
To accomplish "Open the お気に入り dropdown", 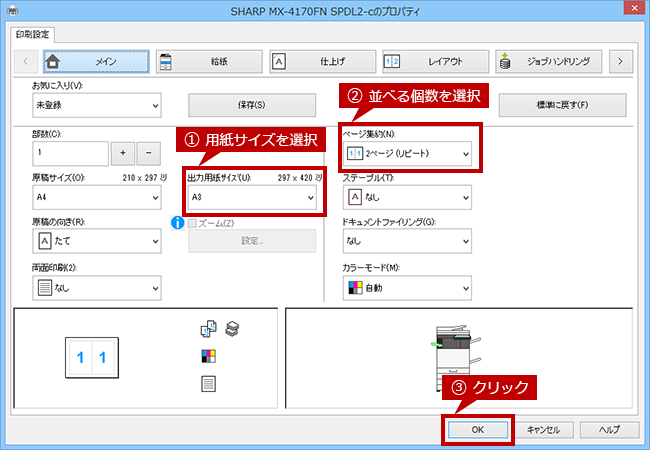I will [97, 105].
